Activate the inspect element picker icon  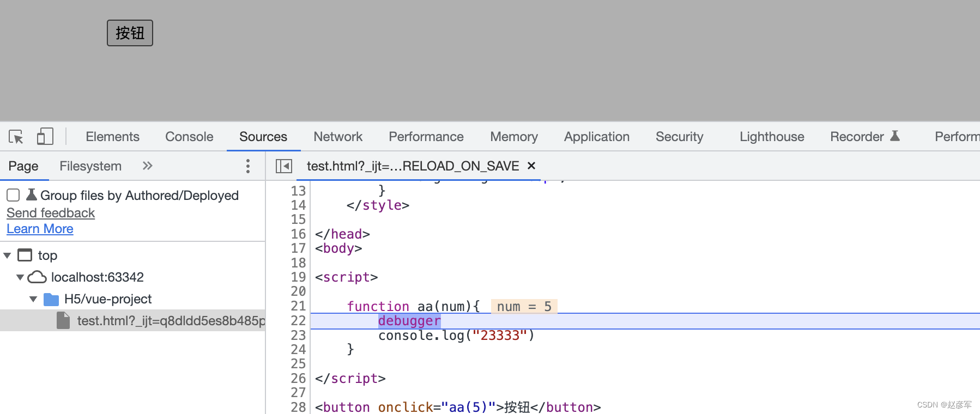tap(16, 137)
